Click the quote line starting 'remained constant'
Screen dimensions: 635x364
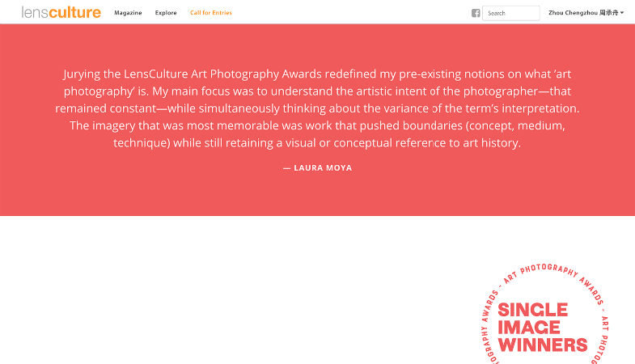coord(317,108)
